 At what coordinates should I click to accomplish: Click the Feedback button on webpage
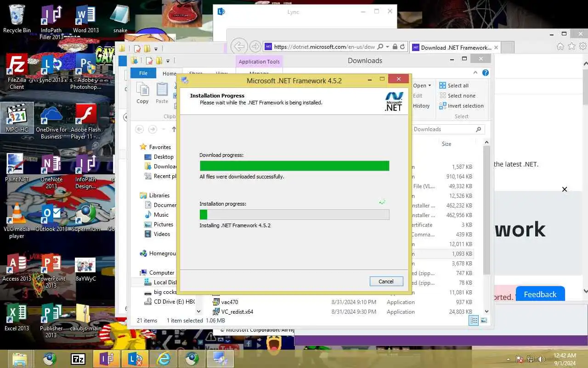tap(540, 294)
